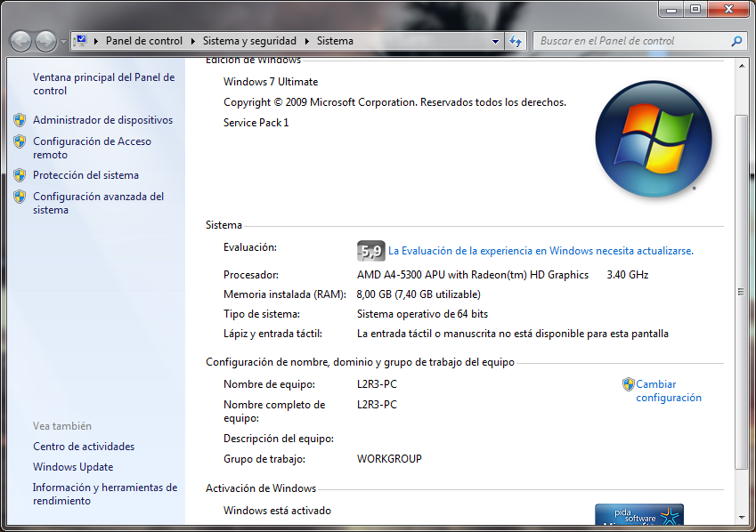Click the vertical scrollbar up arrow
This screenshot has width=756, height=532.
742,66
